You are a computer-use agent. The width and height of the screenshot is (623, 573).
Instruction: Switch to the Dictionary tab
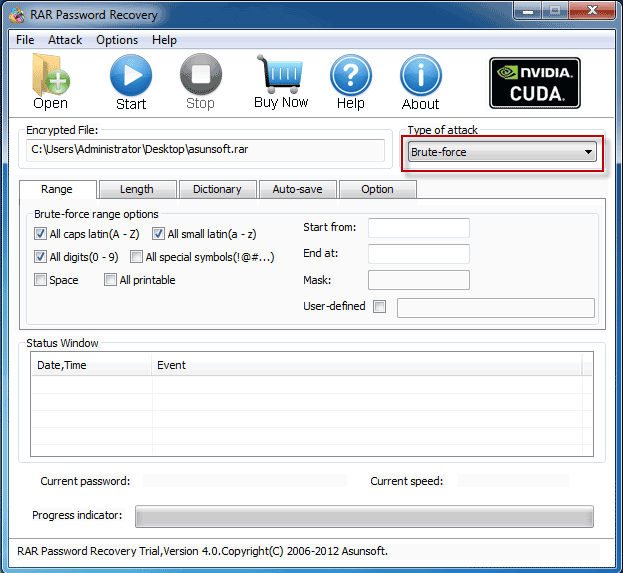(217, 189)
